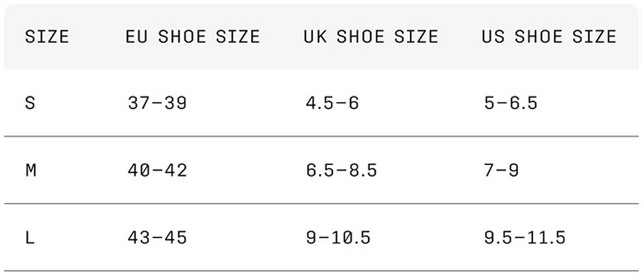The height and width of the screenshot is (278, 644).
Task: Click US size 7–9 cell
Action: (x=501, y=171)
